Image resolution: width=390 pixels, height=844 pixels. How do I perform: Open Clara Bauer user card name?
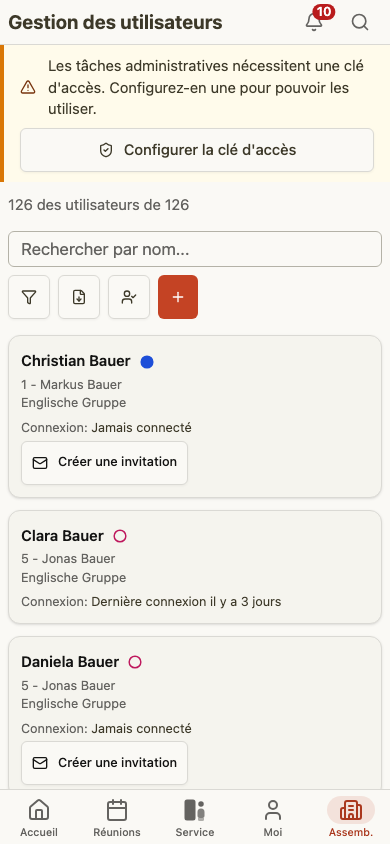[x=62, y=536]
